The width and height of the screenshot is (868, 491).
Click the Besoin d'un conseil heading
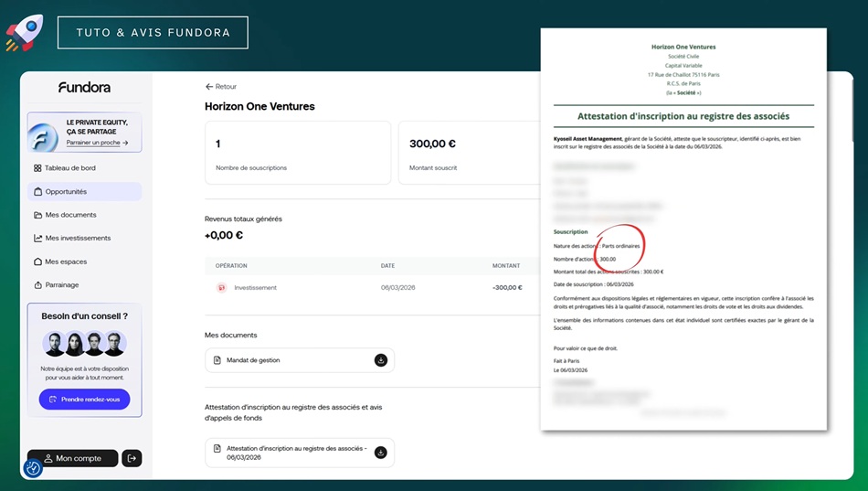84,315
